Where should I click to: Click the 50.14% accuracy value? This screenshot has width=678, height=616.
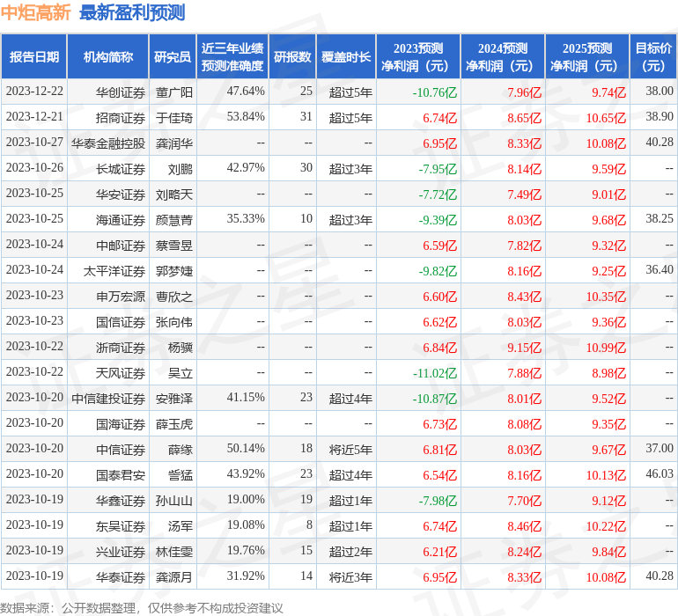click(x=246, y=448)
